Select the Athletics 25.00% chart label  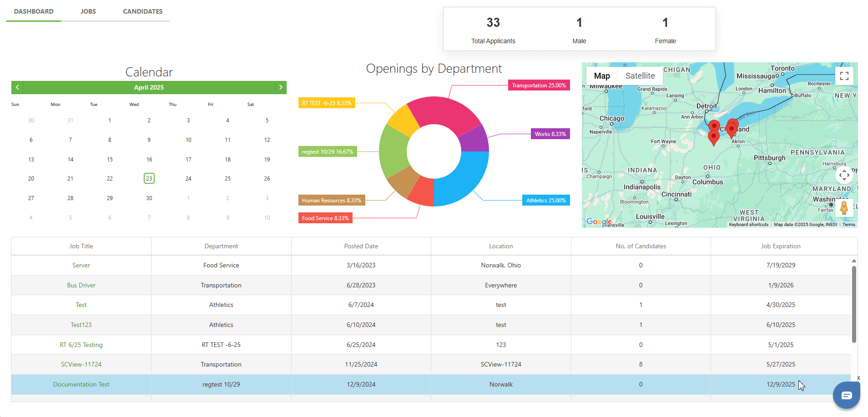pos(546,201)
